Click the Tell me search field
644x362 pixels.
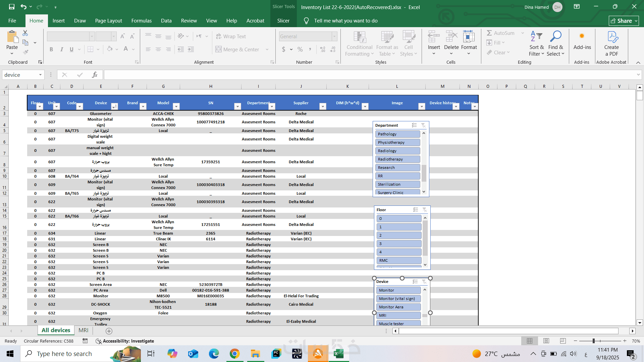tap(345, 21)
